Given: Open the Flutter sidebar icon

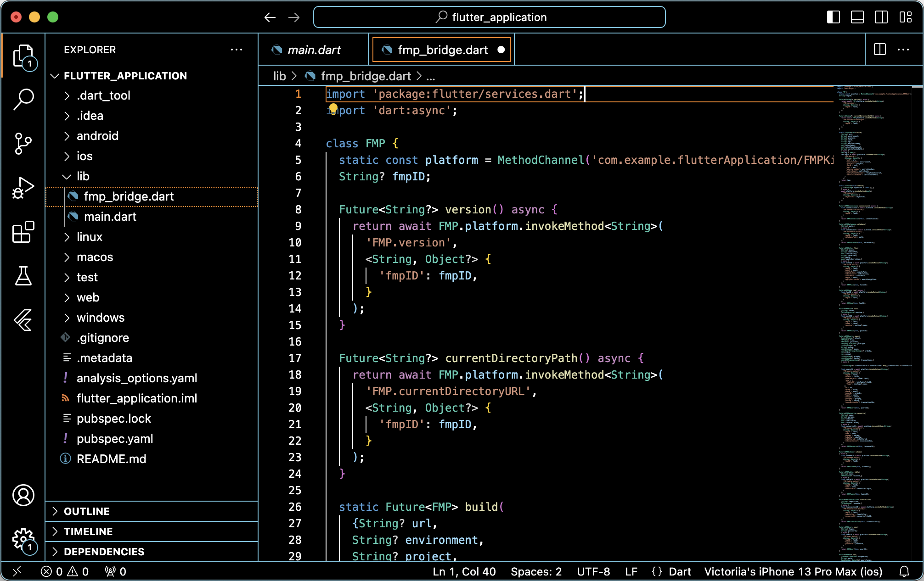Looking at the screenshot, I should pyautogui.click(x=23, y=320).
